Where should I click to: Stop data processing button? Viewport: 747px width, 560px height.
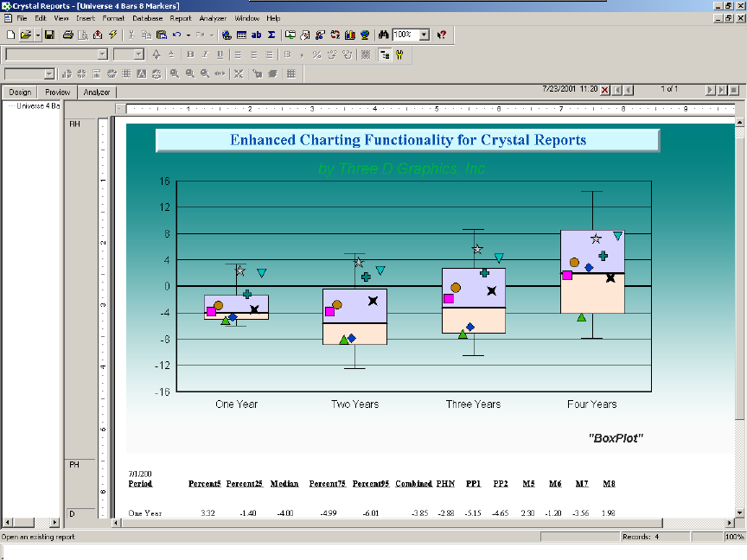pos(734,90)
